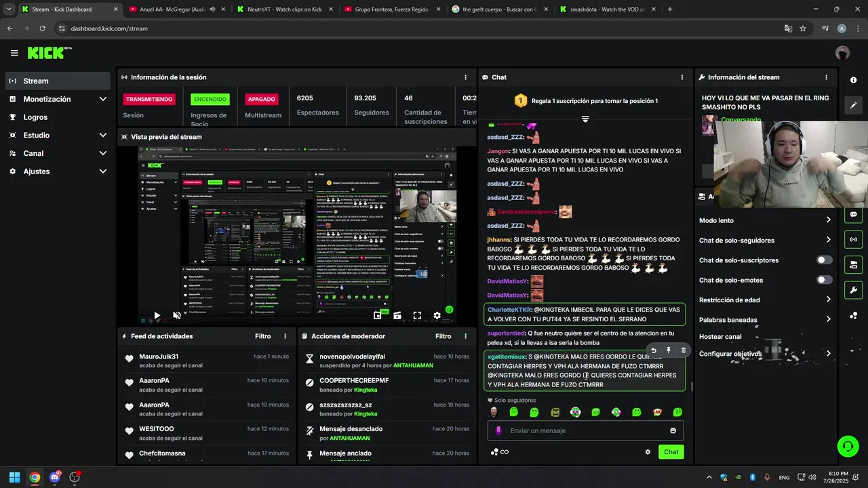Open picture-in-picture on the preview player

tap(378, 315)
